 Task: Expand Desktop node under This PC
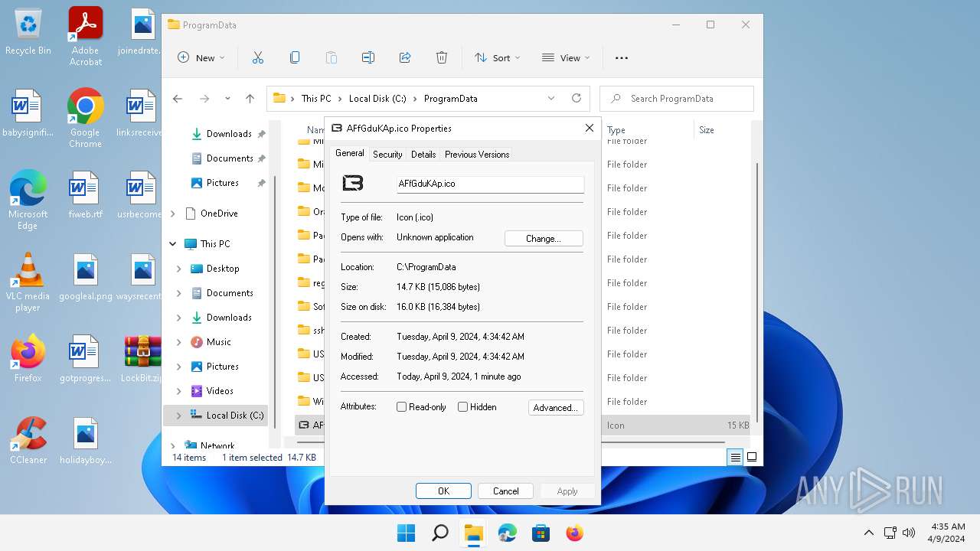[x=179, y=269]
